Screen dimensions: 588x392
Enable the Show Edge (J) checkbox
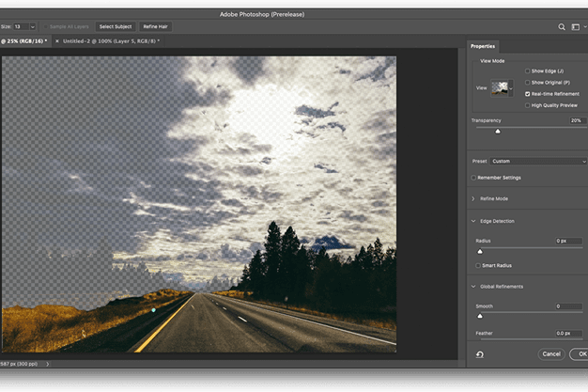528,71
